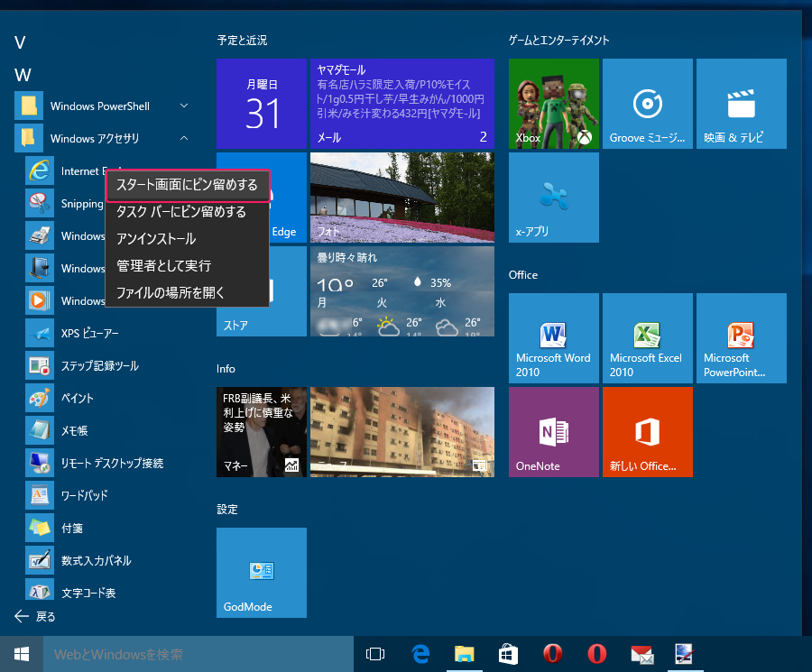
Task: Open the XPS ビューアー icon
Action: click(x=40, y=333)
